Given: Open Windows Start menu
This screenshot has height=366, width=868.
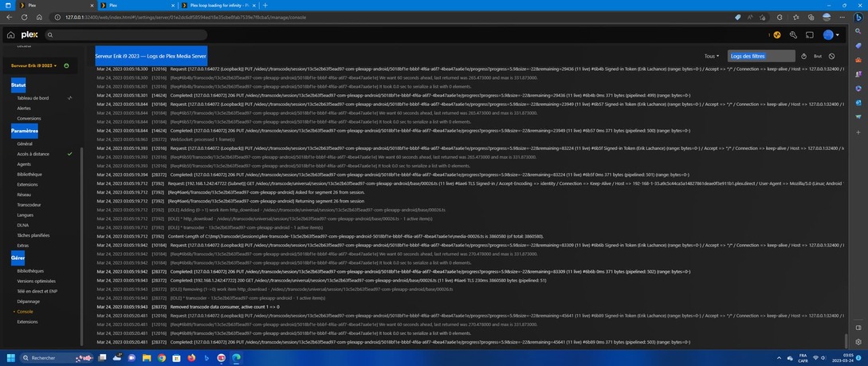Looking at the screenshot, I should [x=10, y=358].
